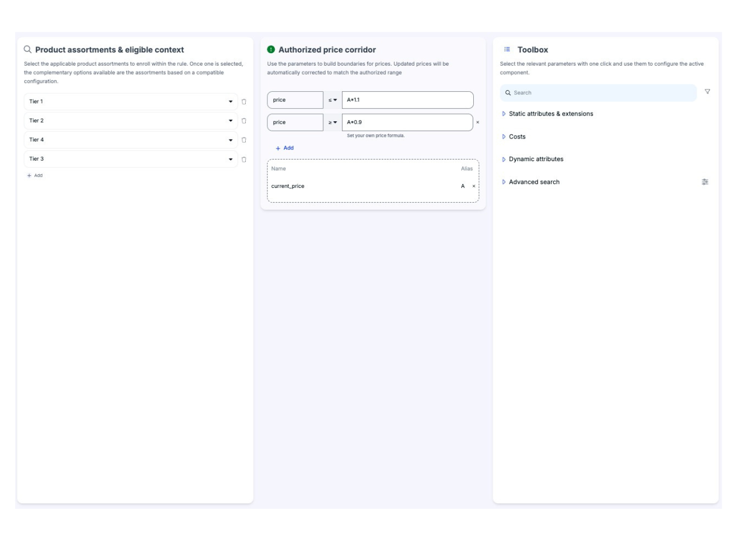Click the magnifier icon in the Toolbox search bar

507,92
